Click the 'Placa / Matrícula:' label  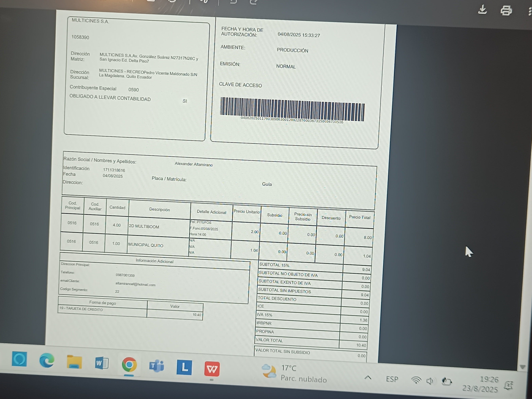point(169,179)
